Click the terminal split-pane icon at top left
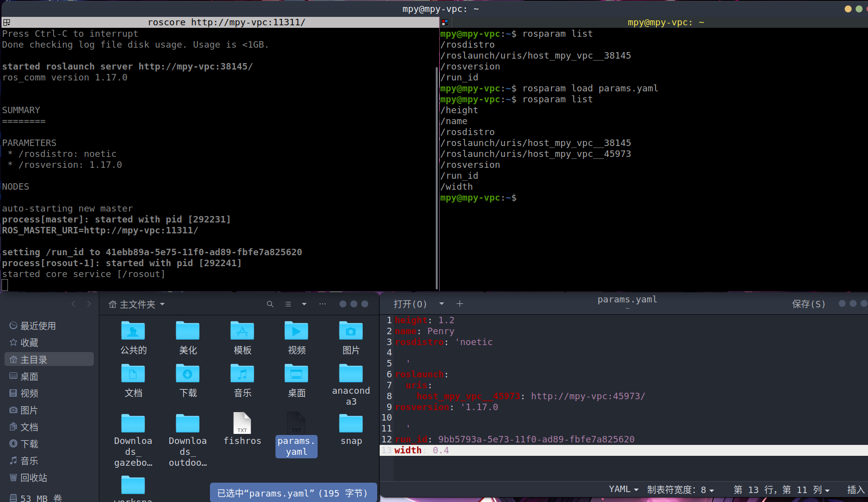 coord(6,22)
